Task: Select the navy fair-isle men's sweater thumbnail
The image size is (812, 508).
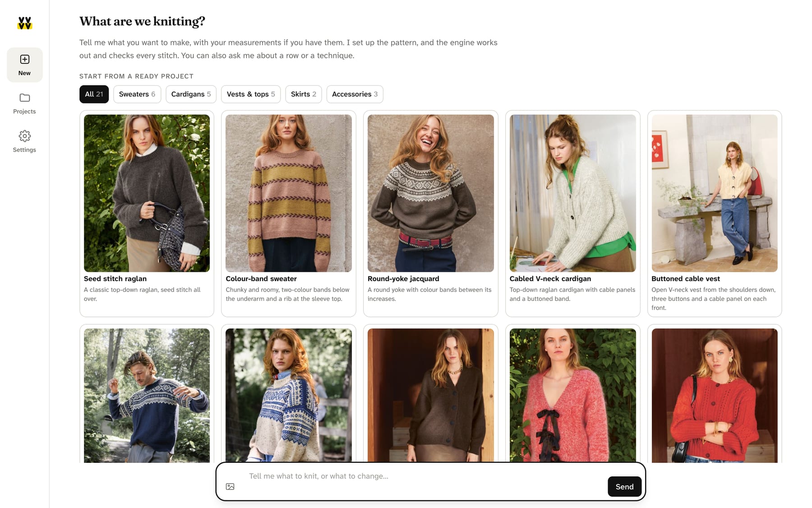Action: 147,395
